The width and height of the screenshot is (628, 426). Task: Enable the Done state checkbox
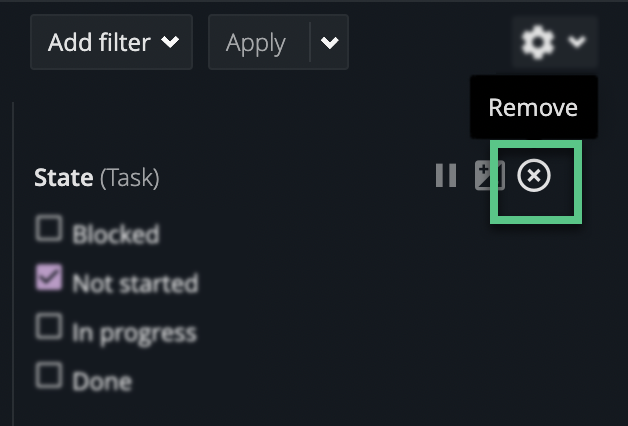click(48, 374)
